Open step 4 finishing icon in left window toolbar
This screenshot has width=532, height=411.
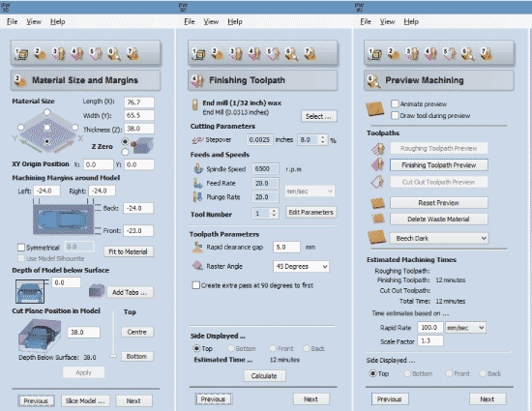point(77,54)
